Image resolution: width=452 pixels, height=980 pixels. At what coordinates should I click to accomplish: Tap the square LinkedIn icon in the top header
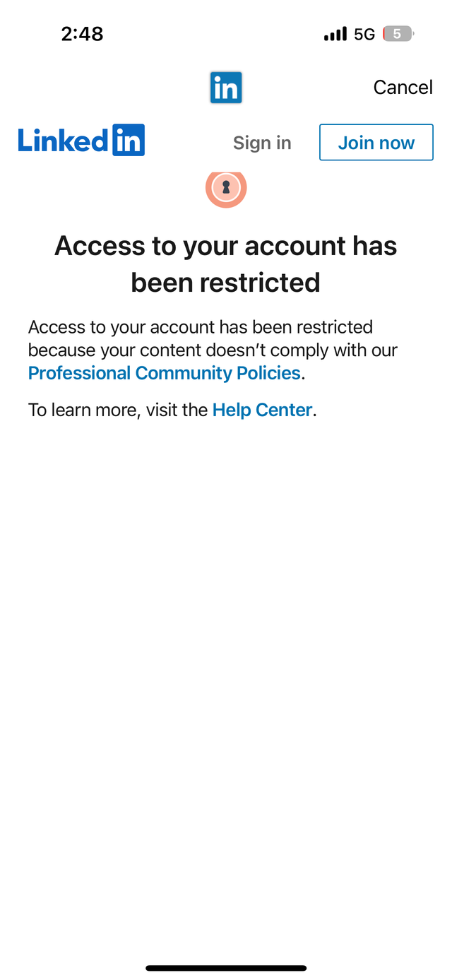tap(226, 88)
